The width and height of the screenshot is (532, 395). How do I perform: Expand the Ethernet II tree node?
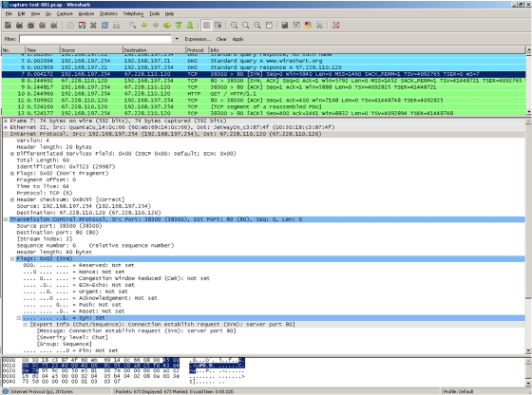tap(6, 127)
